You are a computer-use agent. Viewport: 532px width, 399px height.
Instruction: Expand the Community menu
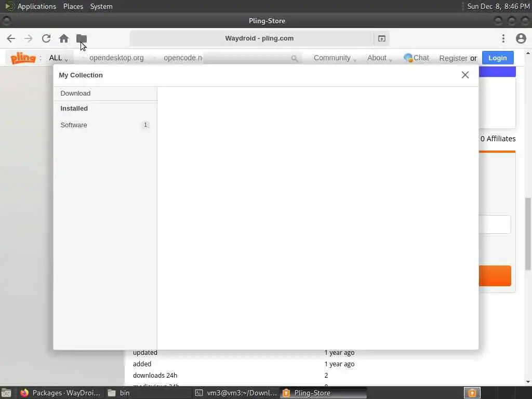coord(335,58)
